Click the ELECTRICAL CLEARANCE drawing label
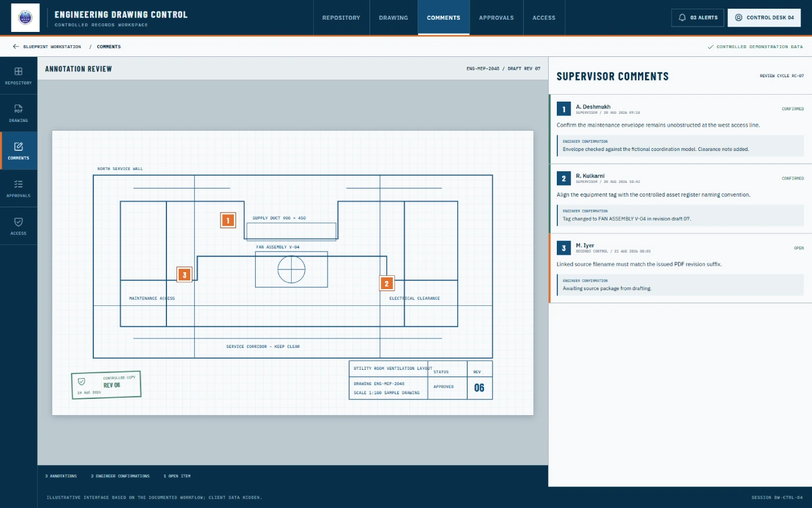This screenshot has width=812, height=508. [x=415, y=298]
